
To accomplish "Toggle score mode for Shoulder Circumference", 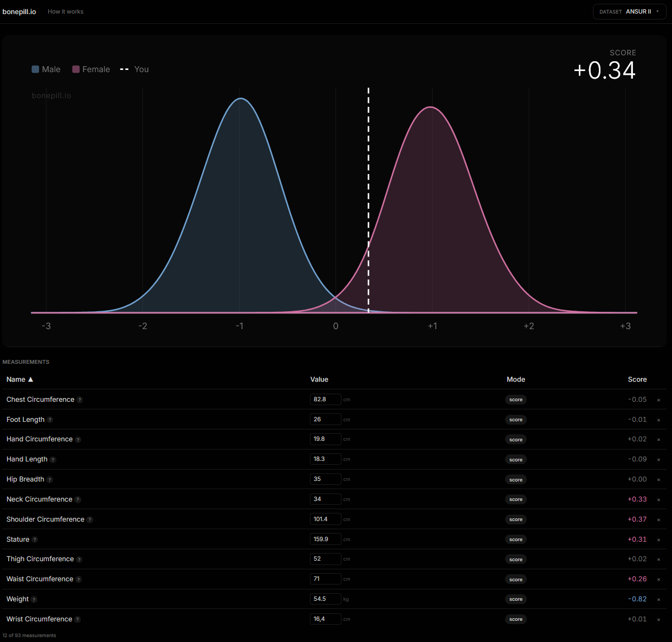I will tap(516, 519).
